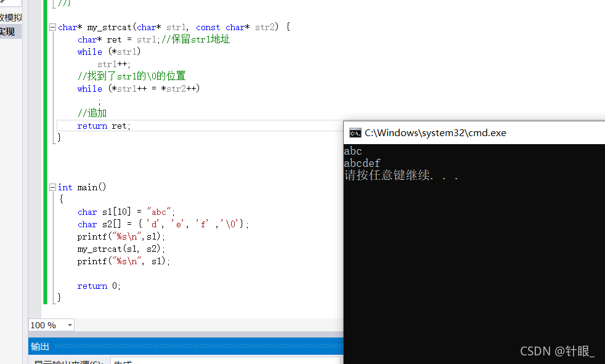Click the cmd.exe window title text
The width and height of the screenshot is (605, 364).
pos(435,133)
